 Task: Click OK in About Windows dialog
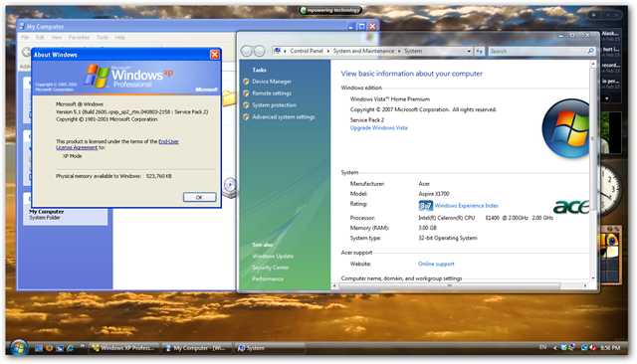tap(199, 197)
